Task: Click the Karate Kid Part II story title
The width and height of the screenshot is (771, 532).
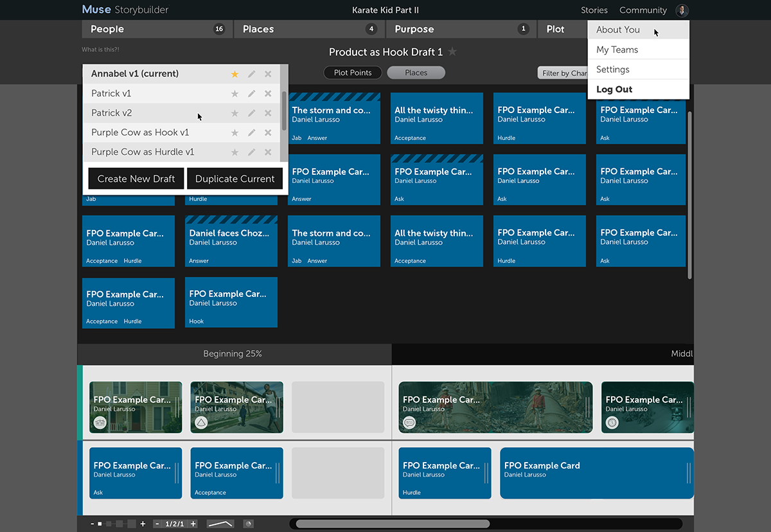Action: [x=385, y=10]
